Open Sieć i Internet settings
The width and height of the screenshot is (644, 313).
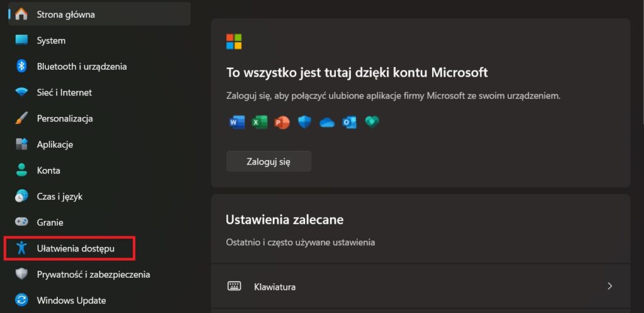pyautogui.click(x=64, y=92)
